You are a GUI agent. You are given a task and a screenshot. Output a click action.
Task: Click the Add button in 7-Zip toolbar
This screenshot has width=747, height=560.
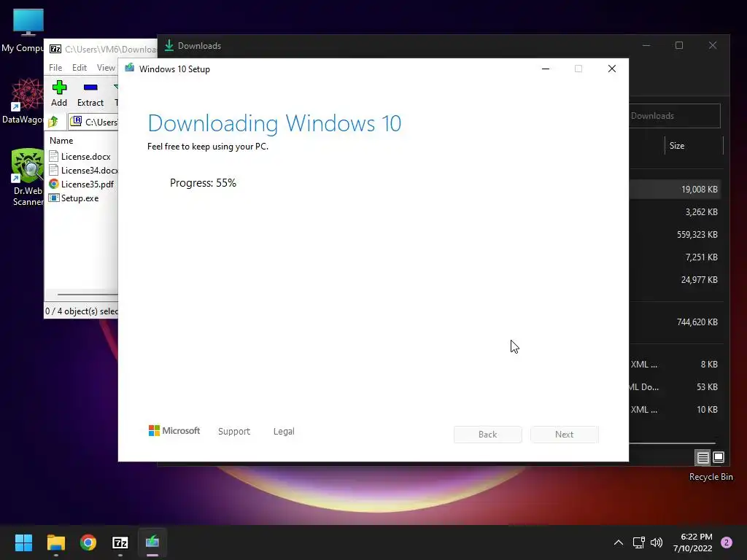pyautogui.click(x=59, y=94)
